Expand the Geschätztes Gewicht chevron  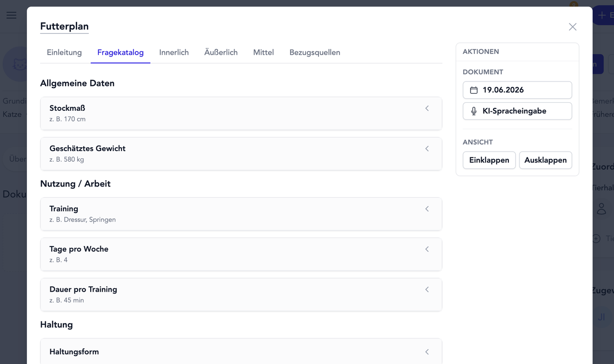click(x=427, y=149)
